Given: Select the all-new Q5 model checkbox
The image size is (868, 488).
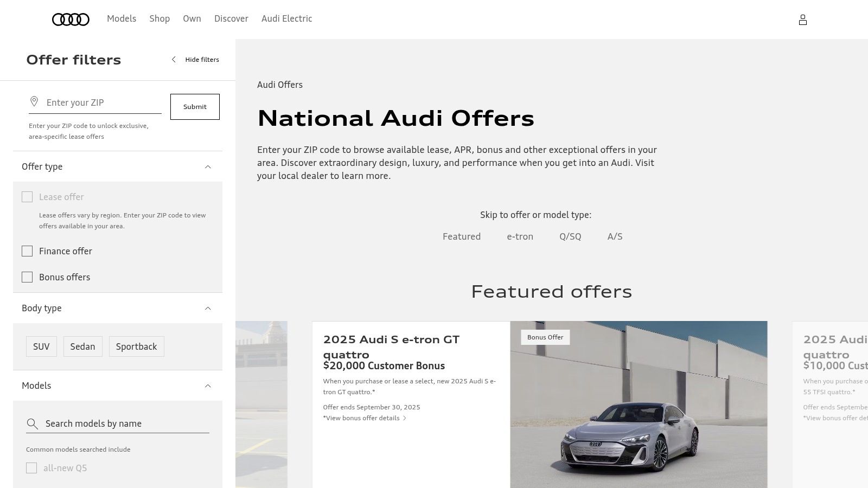Looking at the screenshot, I should pos(31,468).
